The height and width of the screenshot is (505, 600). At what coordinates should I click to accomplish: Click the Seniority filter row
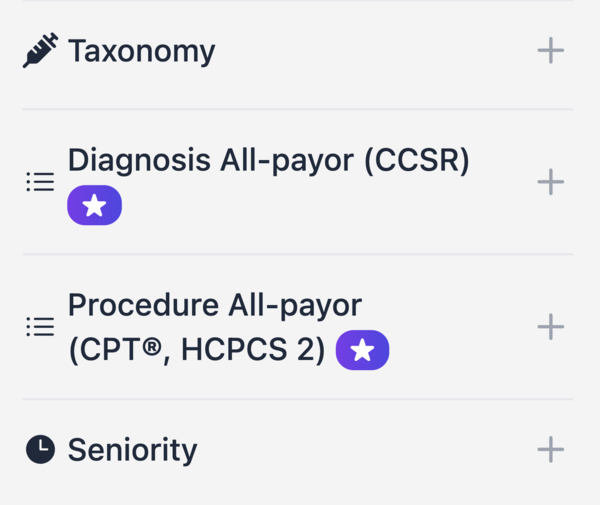(298, 449)
